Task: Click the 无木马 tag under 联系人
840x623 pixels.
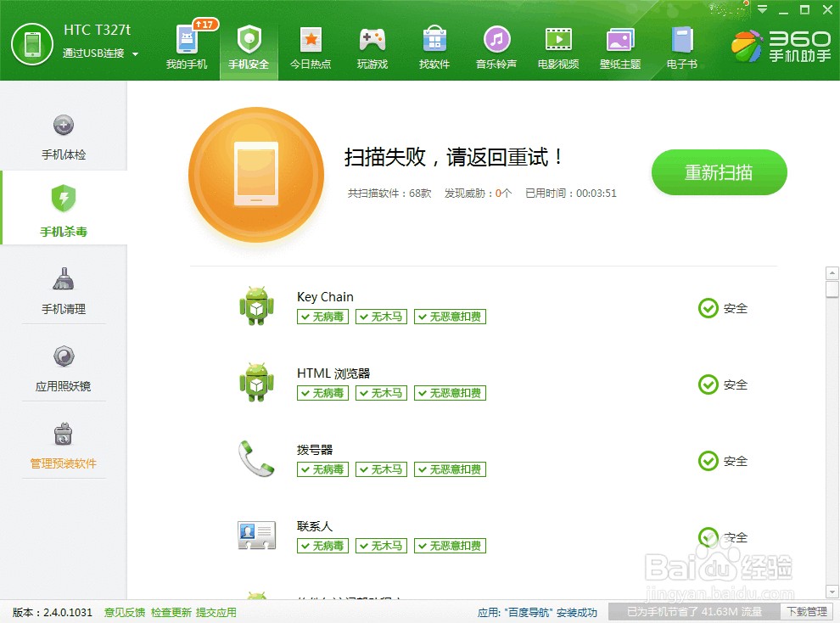Action: [x=382, y=546]
